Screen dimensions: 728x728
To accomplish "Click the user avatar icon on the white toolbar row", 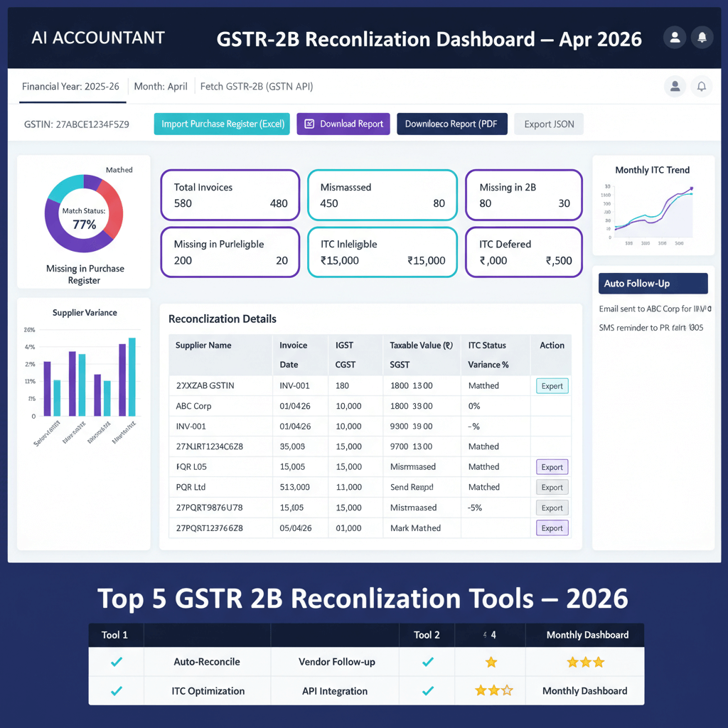I will pyautogui.click(x=674, y=86).
